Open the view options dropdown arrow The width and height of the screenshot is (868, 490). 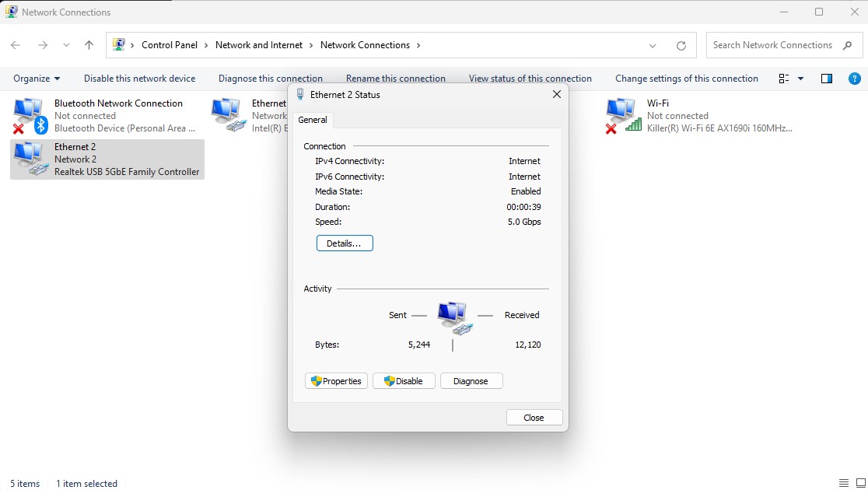click(x=800, y=79)
